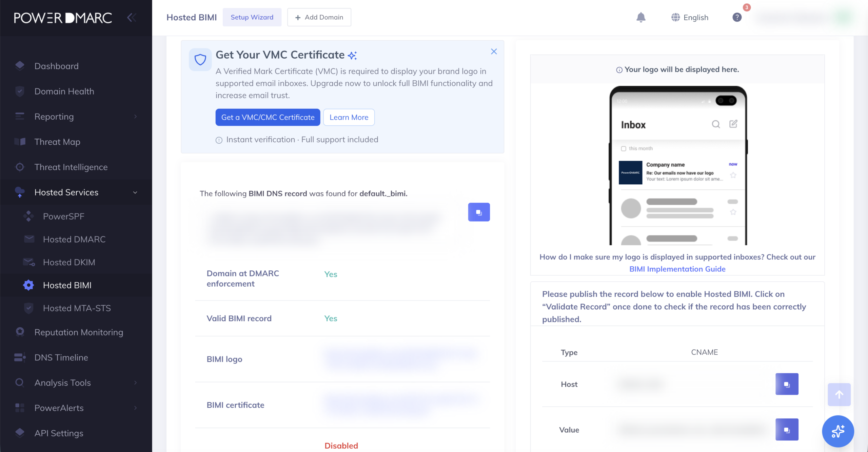
Task: Open the AI assistant sparkle button
Action: click(838, 431)
